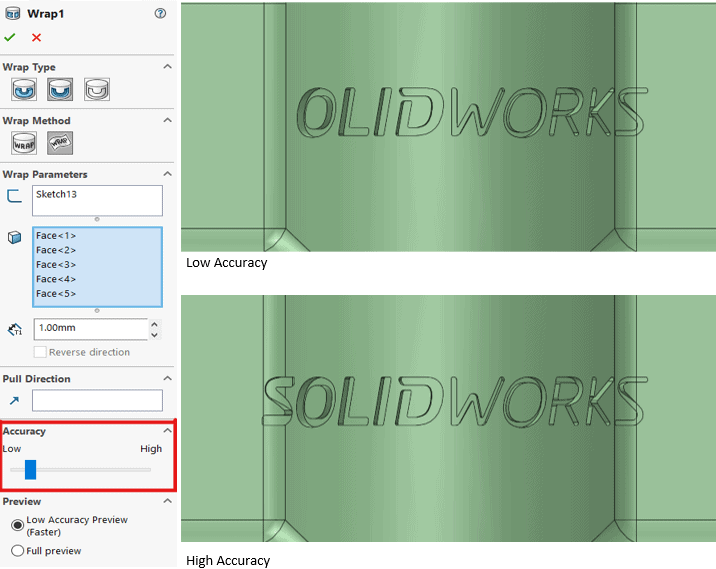
Task: Click the Pull Direction section title
Action: (x=37, y=379)
